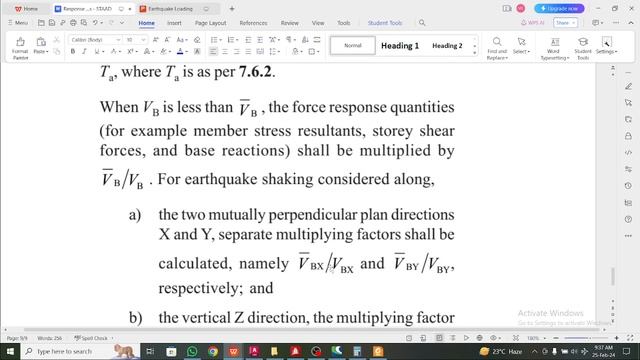Click the Select arrow tool icon

pos(521,41)
